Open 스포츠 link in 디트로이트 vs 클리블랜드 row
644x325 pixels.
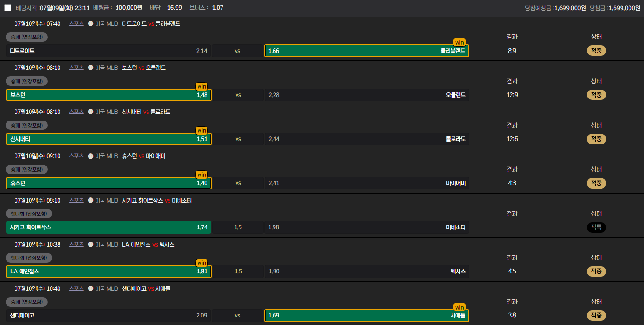click(76, 23)
